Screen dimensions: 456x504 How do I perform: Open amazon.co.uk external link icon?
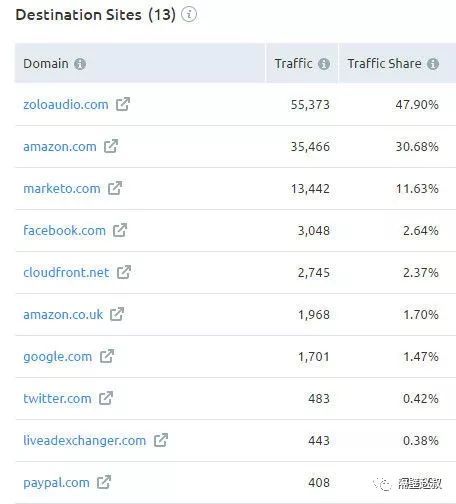pyautogui.click(x=117, y=314)
